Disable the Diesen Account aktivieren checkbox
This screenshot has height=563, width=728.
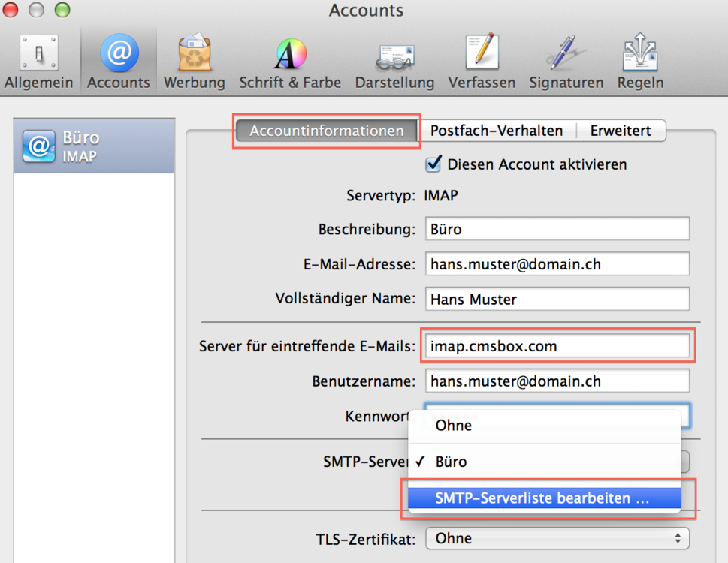[433, 164]
